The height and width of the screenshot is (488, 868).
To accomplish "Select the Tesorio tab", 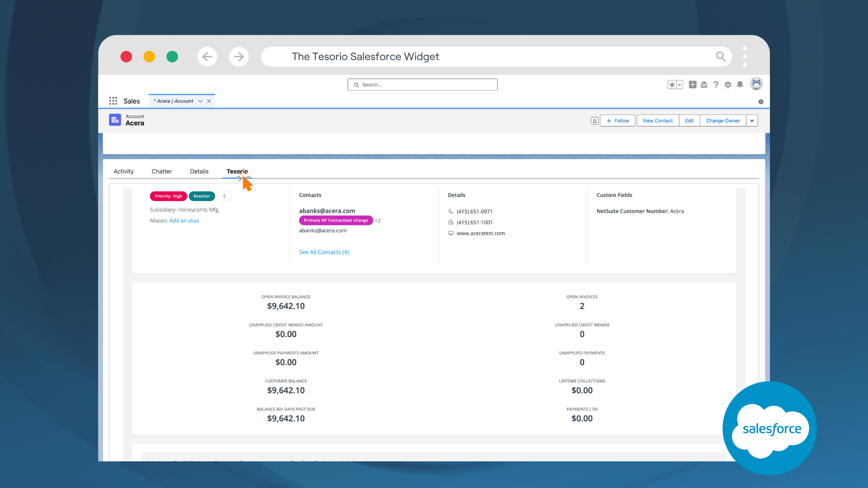I will point(237,171).
